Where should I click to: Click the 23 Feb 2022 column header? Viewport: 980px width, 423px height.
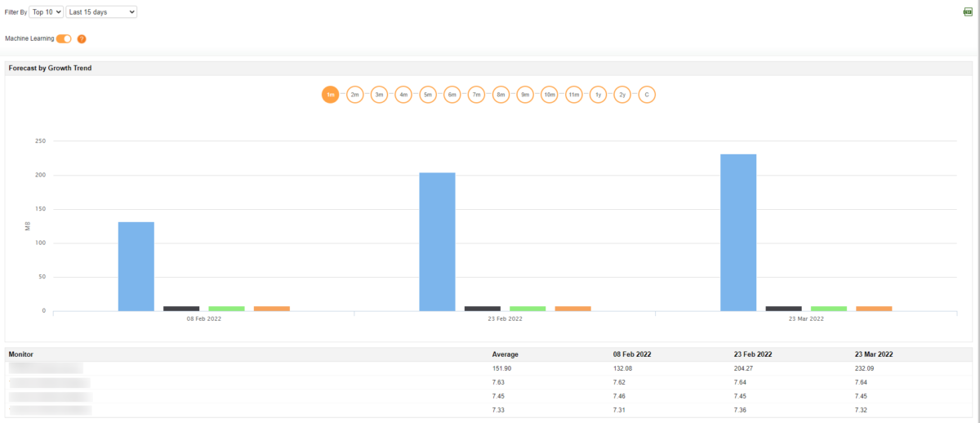(753, 355)
